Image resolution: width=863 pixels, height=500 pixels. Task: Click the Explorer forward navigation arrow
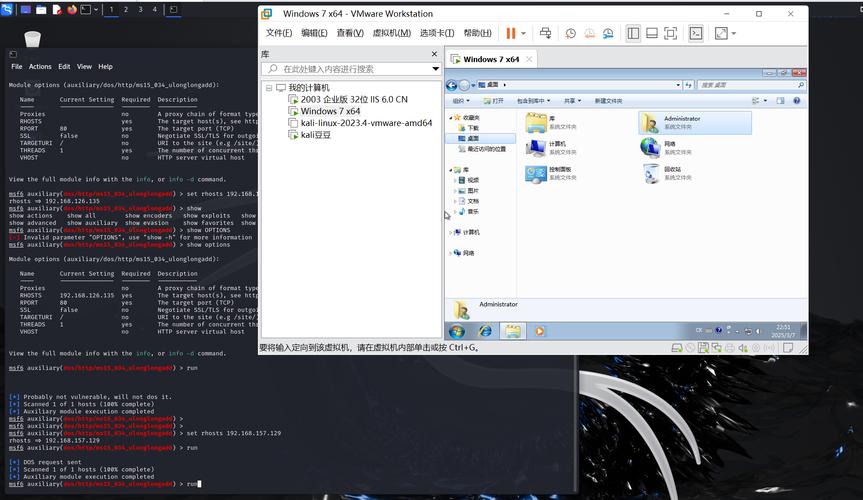click(464, 85)
